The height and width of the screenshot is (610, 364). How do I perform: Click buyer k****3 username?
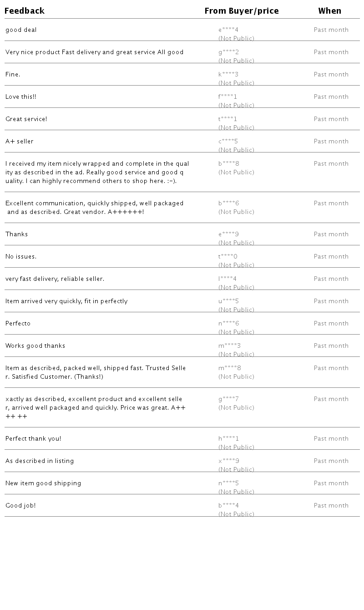click(228, 75)
